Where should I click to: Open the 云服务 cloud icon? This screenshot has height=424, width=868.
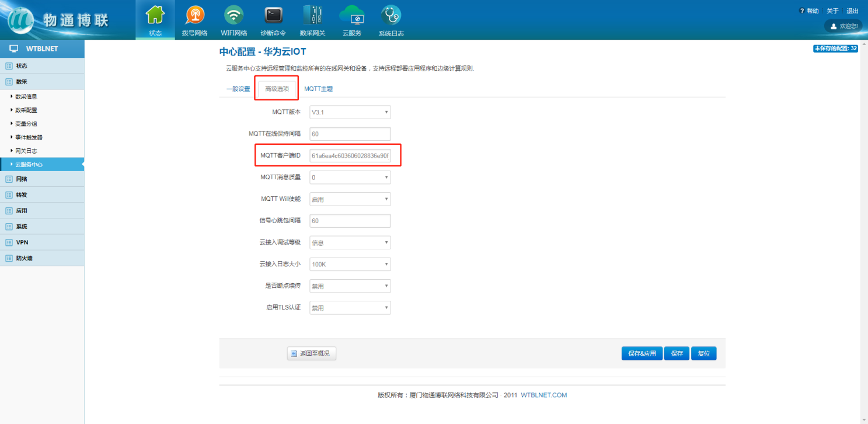coord(351,15)
